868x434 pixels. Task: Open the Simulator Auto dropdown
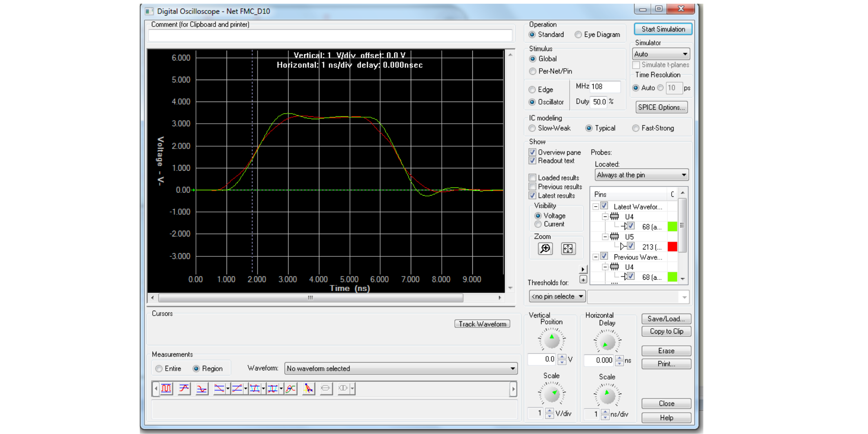pyautogui.click(x=661, y=54)
